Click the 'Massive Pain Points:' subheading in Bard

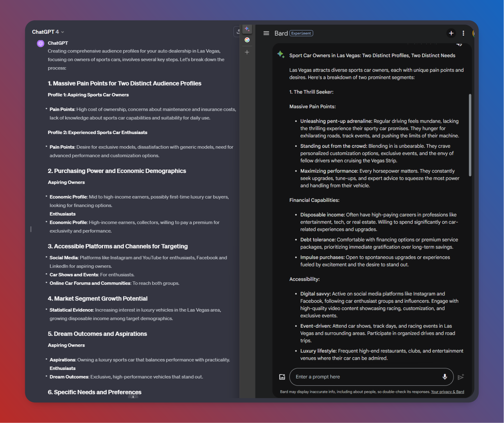point(312,107)
